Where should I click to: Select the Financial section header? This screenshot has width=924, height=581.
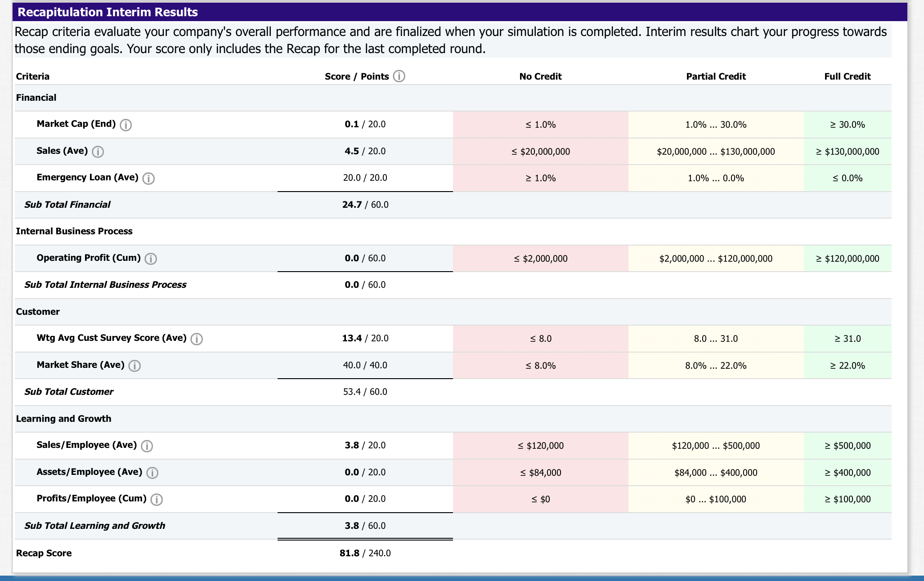36,98
